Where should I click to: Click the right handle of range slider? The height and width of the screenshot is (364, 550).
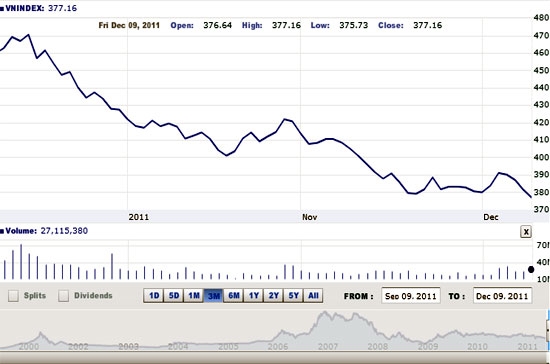point(548,330)
